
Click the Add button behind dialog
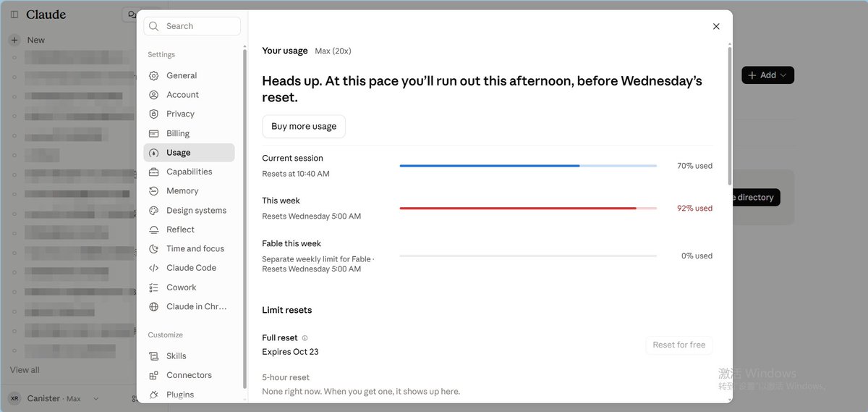(767, 75)
